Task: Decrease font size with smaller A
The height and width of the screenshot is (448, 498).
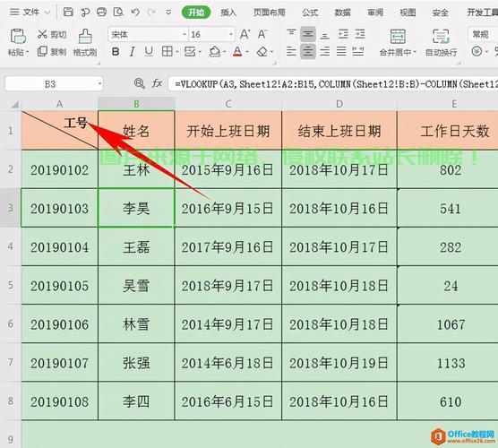Action: [262, 34]
